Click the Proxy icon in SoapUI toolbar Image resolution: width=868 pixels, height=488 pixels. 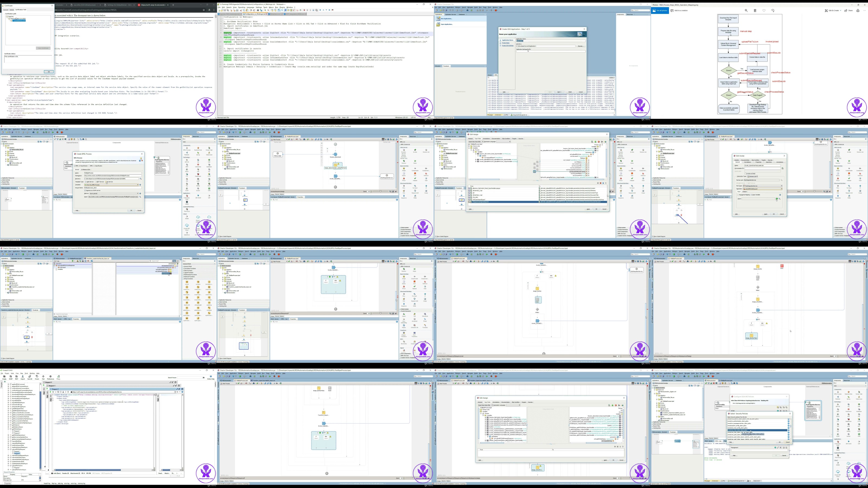click(58, 377)
